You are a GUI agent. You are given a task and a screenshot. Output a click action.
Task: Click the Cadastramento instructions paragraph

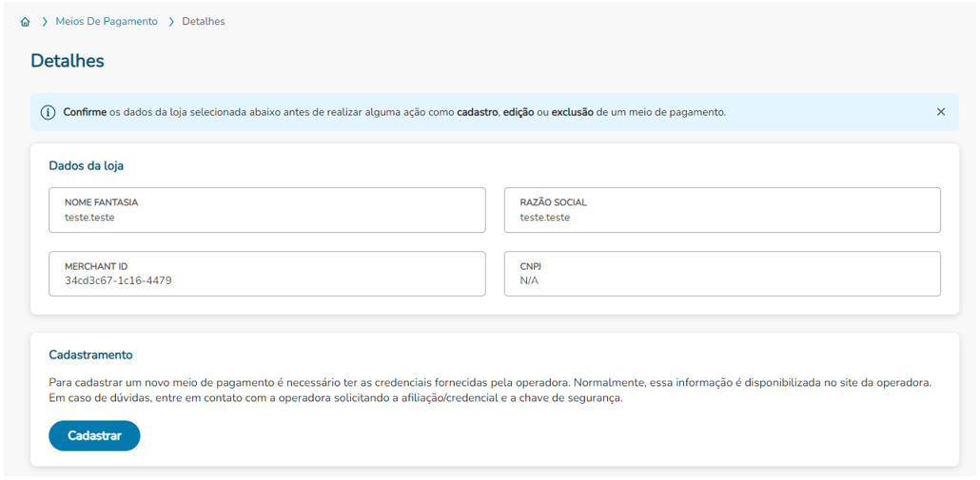pos(490,390)
